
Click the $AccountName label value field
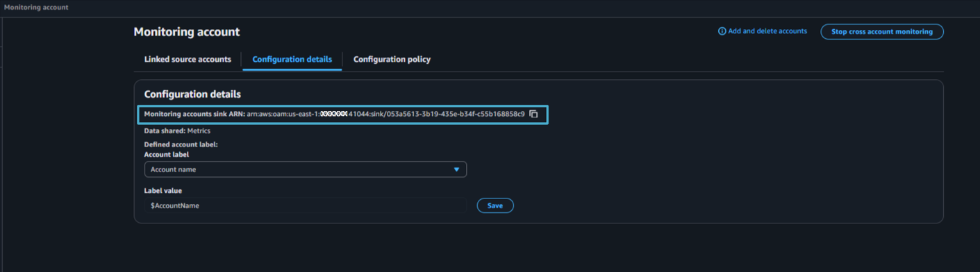(305, 205)
